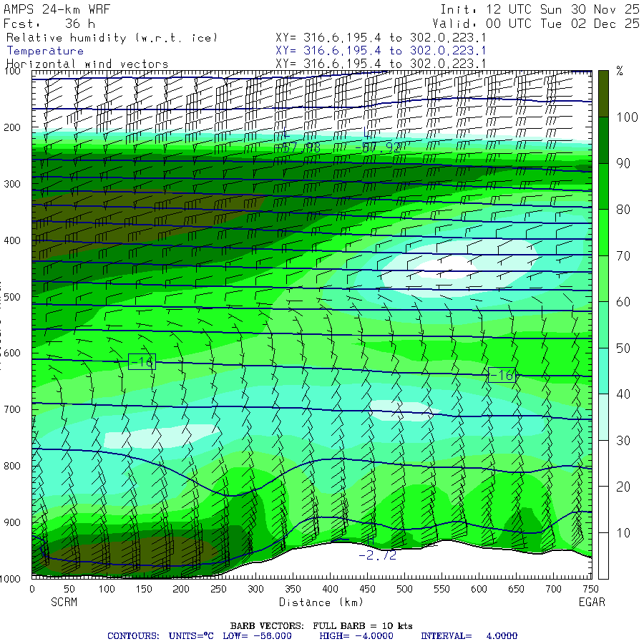Click the right -16 temperature contour label
The image size is (644, 644).
[x=502, y=375]
